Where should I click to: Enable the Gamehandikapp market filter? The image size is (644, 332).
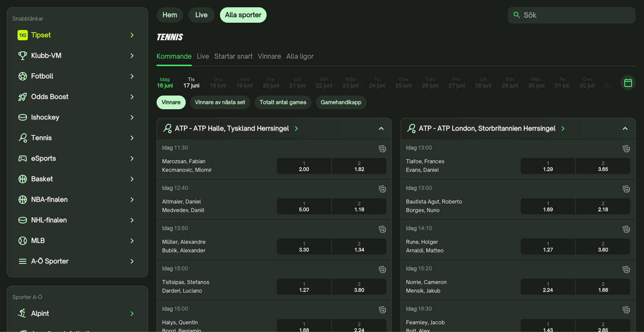point(341,102)
